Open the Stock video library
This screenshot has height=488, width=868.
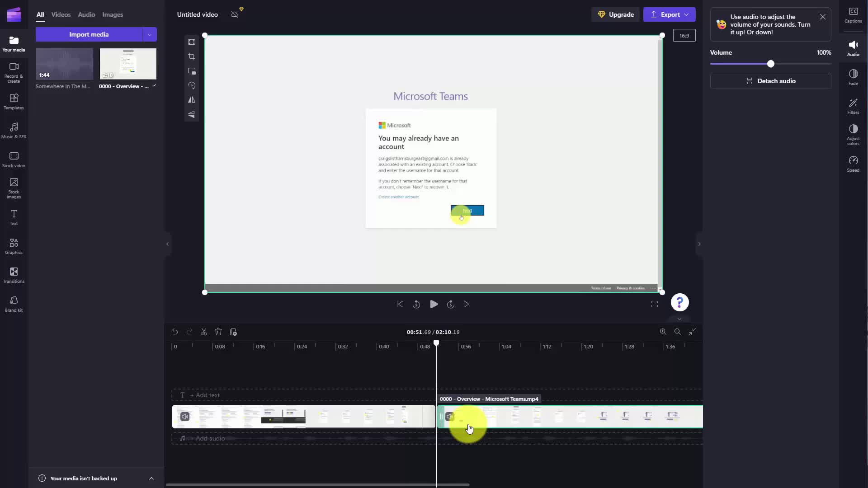(x=14, y=160)
